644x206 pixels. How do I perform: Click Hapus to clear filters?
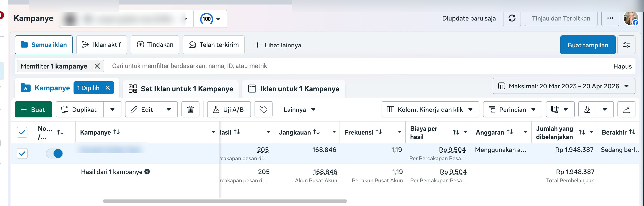[622, 66]
